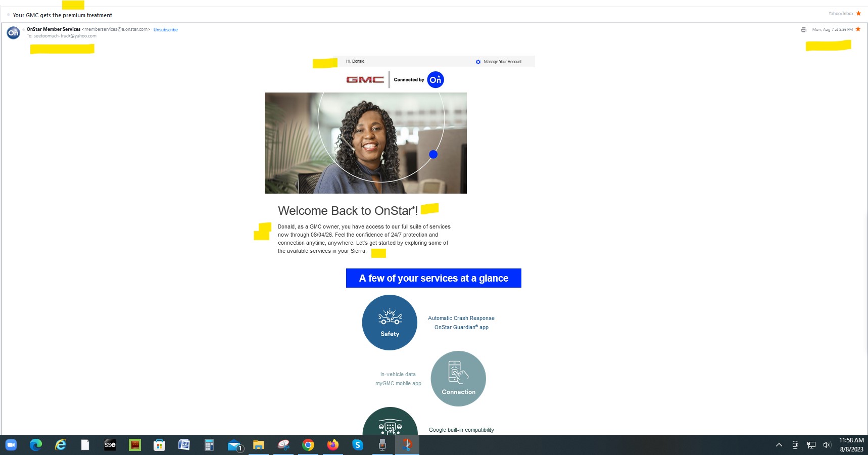868x455 pixels.
Task: Toggle the star next to Yahoo/Inbox
Action: [x=858, y=14]
